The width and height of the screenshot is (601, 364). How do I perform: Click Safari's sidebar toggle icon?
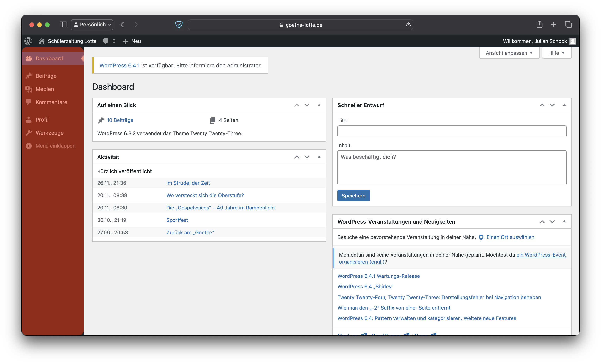pos(63,25)
